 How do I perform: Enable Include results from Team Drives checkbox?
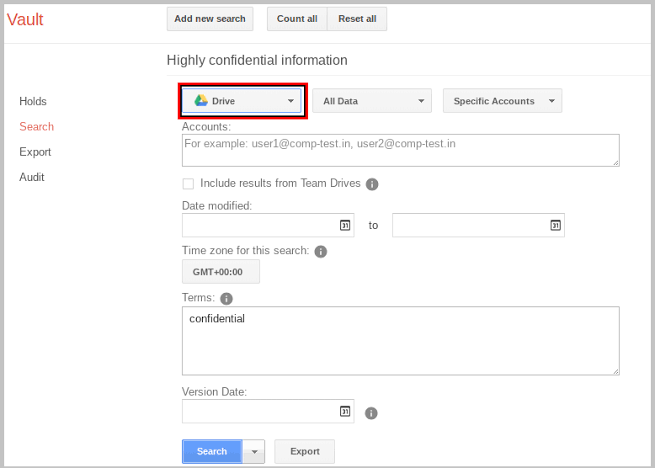point(188,184)
